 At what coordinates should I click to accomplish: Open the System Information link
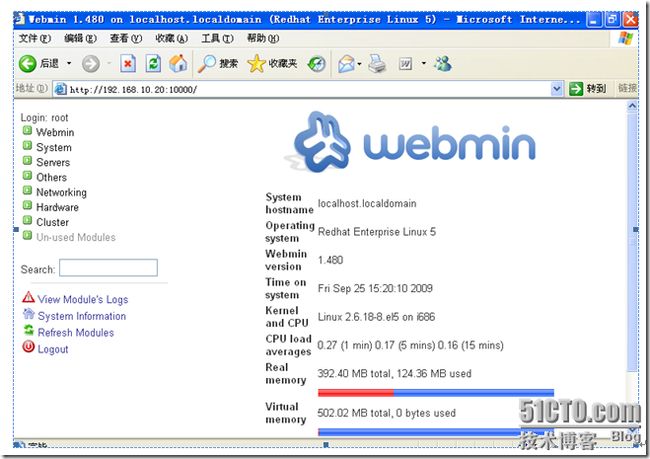click(x=82, y=316)
